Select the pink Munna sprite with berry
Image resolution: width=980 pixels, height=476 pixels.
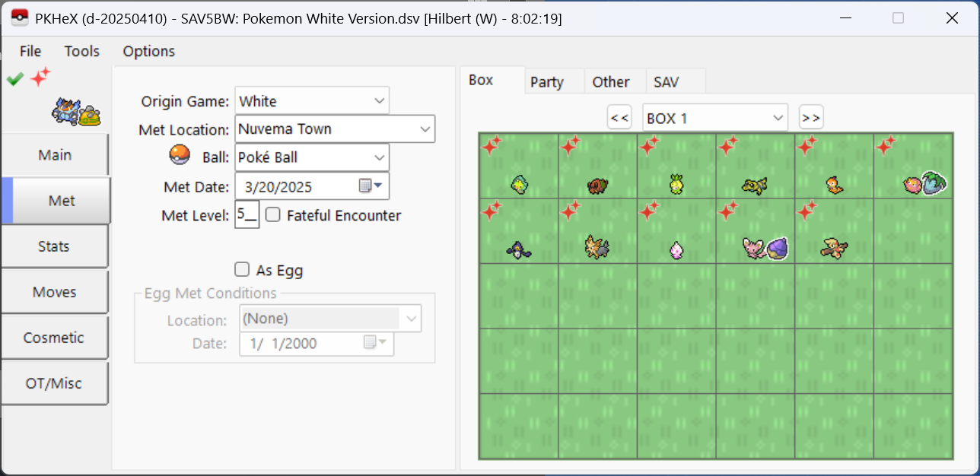(x=924, y=183)
